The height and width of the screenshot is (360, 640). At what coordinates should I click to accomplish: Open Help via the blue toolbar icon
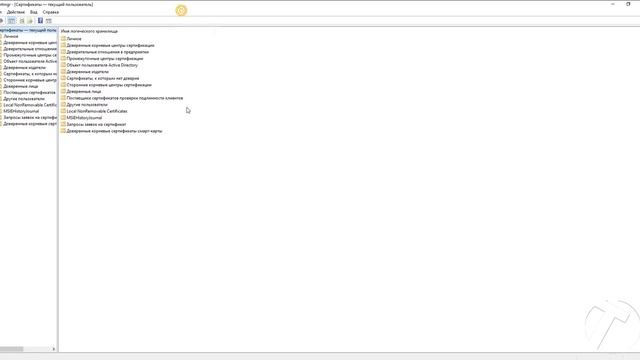(x=40, y=20)
